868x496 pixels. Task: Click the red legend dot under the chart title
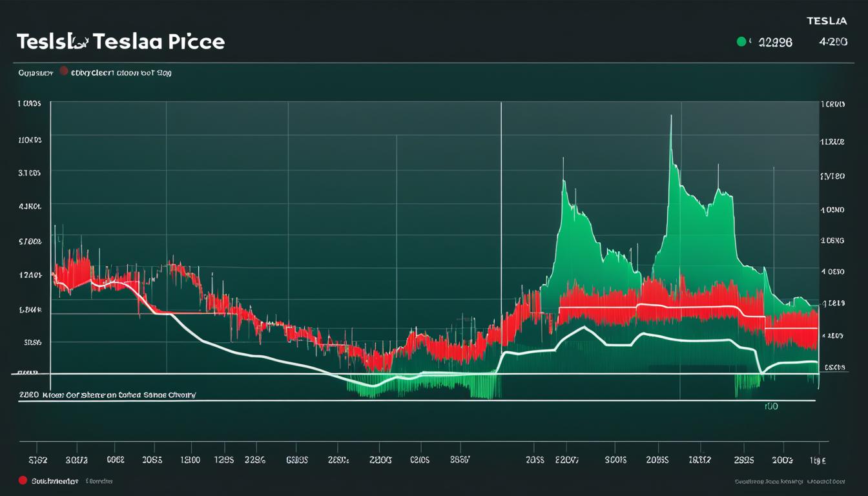63,71
